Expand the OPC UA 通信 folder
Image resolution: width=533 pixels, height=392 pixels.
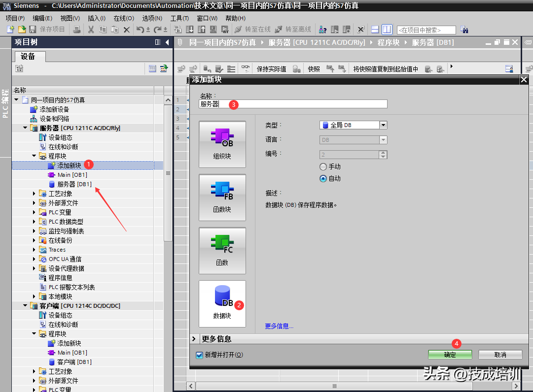pos(34,259)
